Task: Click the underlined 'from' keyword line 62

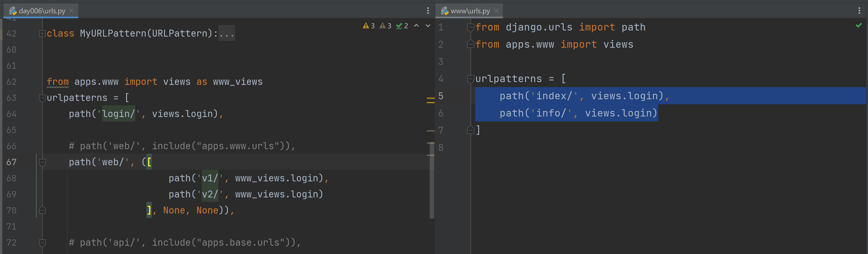Action: (58, 82)
